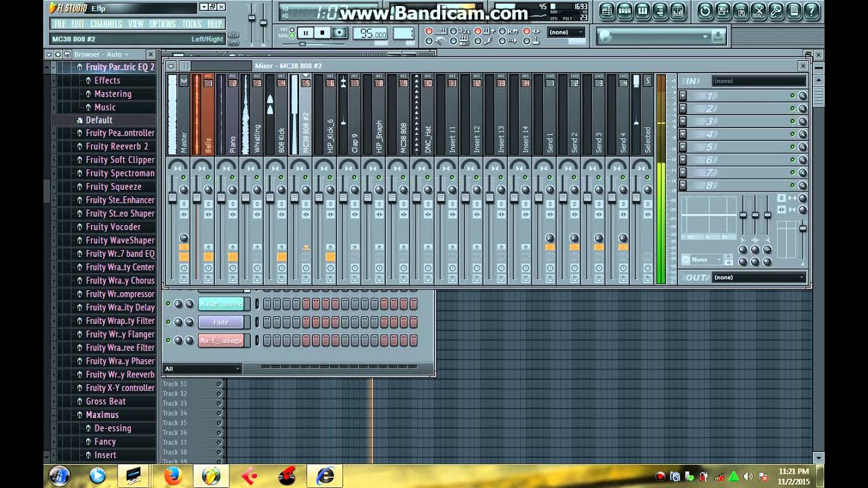Open the mixer IN input selector
Viewport: 868px width, 488px height.
click(758, 81)
